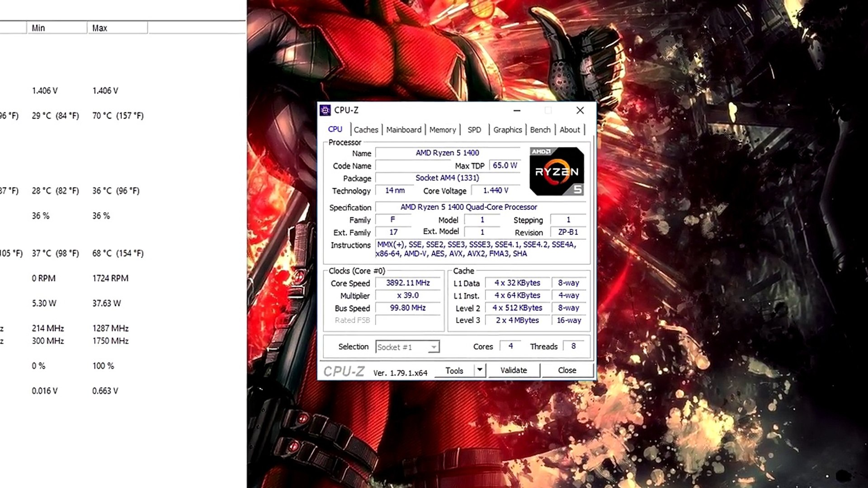Click the Cores count value 4
The height and width of the screenshot is (488, 868).
tap(510, 346)
